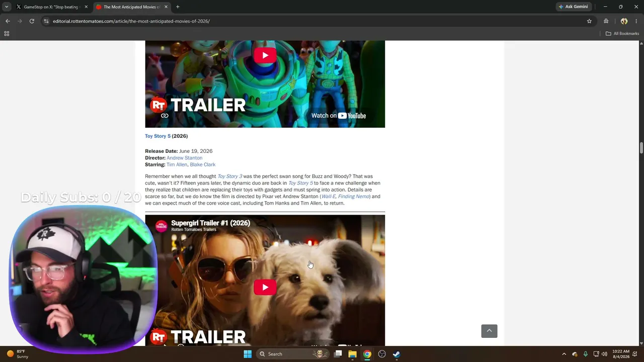The image size is (644, 362).
Task: Click the Ask Gemini button
Action: (x=573, y=7)
